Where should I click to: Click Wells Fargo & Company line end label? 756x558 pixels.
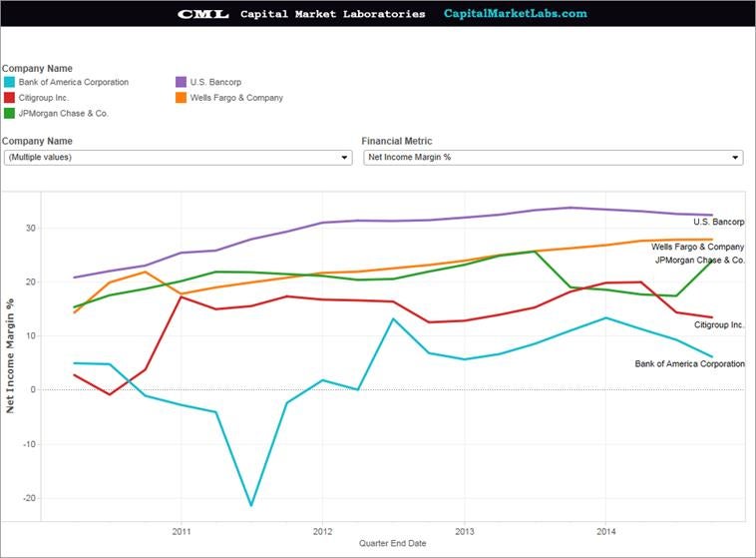(698, 247)
